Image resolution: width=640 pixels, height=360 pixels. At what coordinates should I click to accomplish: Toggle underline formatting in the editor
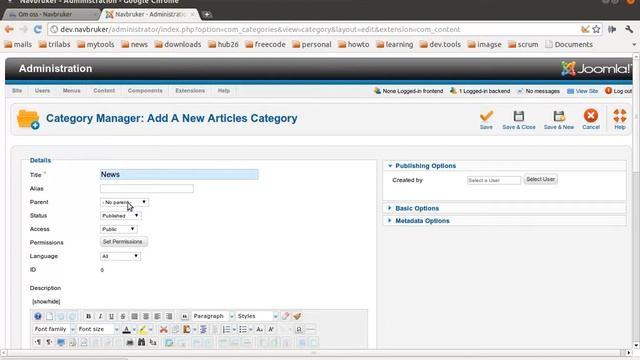tap(111, 316)
